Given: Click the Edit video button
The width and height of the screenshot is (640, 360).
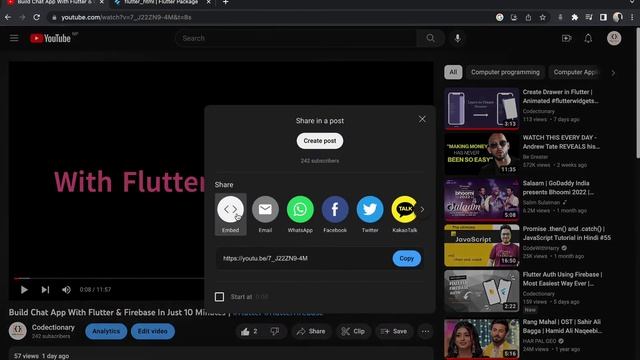Looking at the screenshot, I should [153, 331].
